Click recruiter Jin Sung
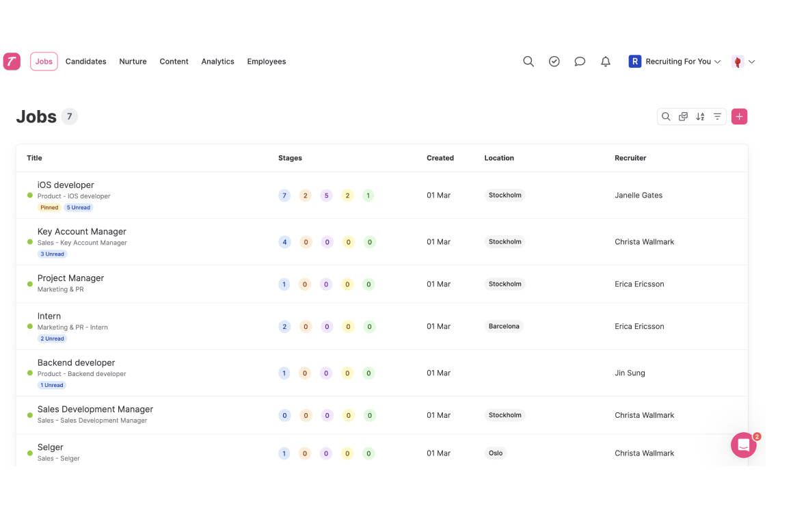 click(x=630, y=373)
